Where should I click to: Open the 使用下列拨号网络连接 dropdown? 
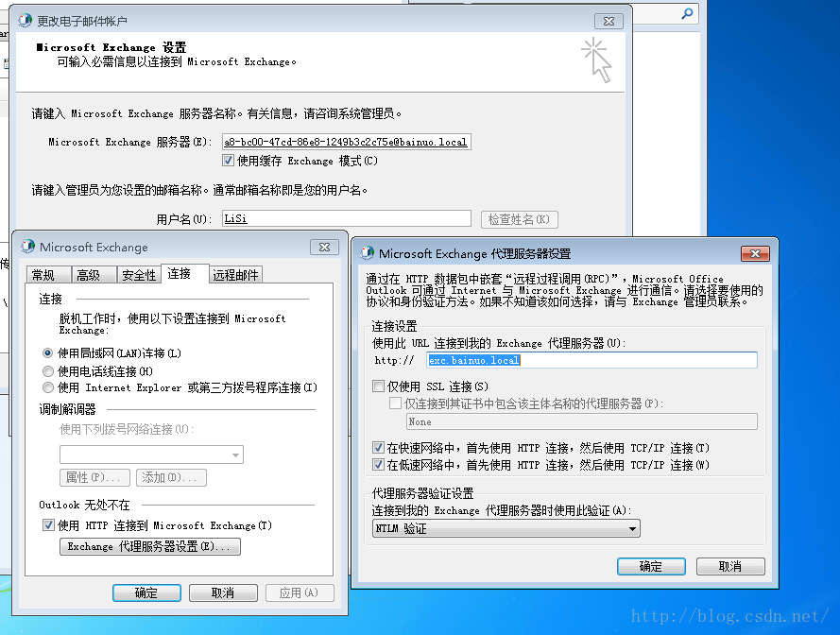coord(151,455)
